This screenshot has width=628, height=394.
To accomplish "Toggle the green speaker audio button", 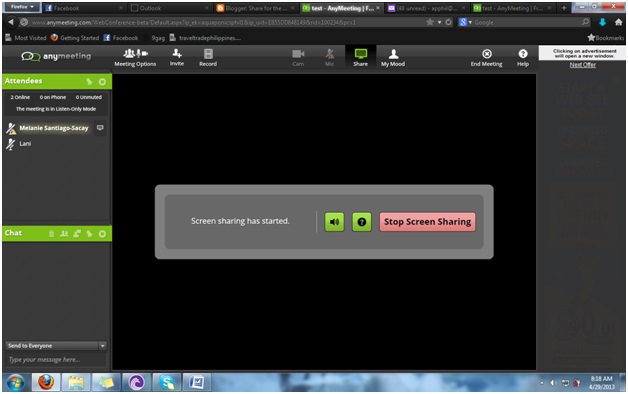I will [x=334, y=222].
